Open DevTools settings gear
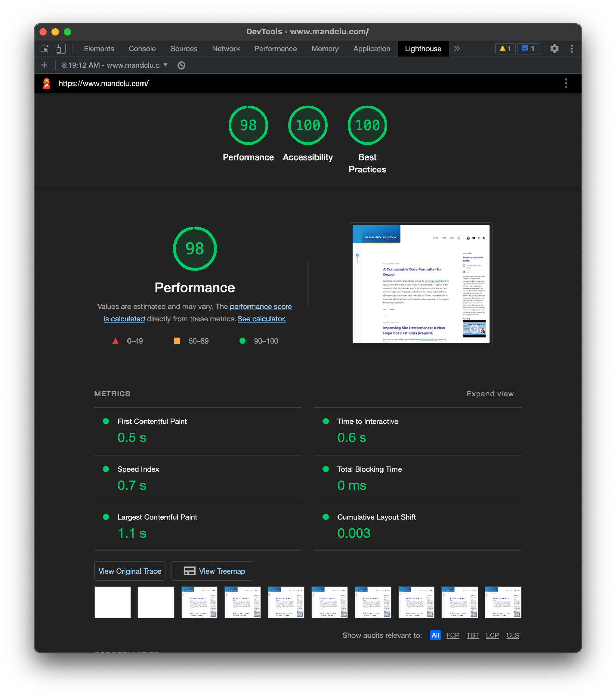The height and width of the screenshot is (698, 616). tap(554, 49)
